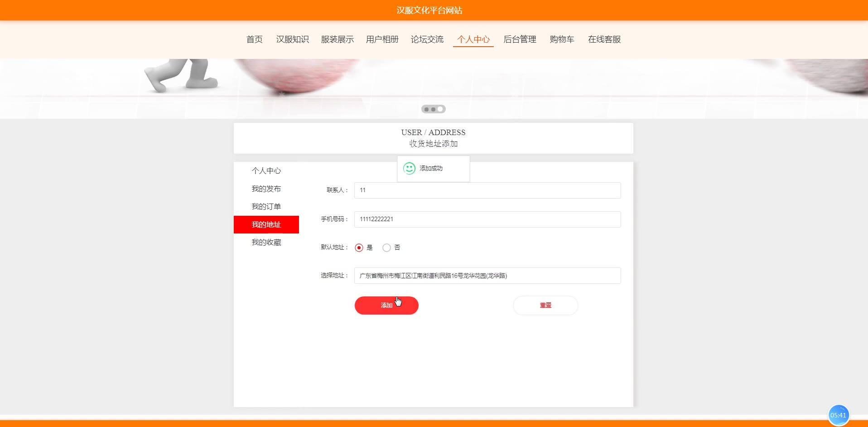Select 我的地址 in the sidebar

266,224
